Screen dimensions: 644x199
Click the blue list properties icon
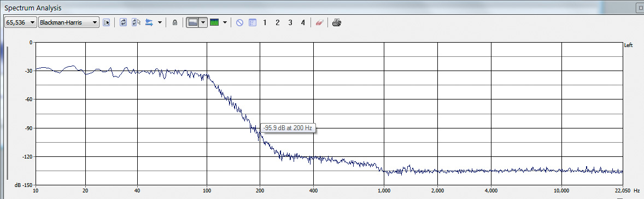[253, 22]
